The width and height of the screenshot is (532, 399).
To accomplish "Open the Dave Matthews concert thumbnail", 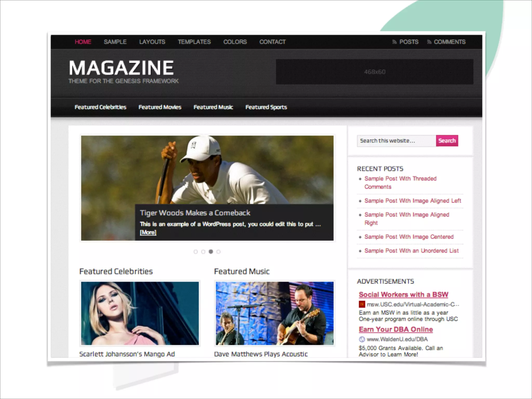I will tap(275, 313).
